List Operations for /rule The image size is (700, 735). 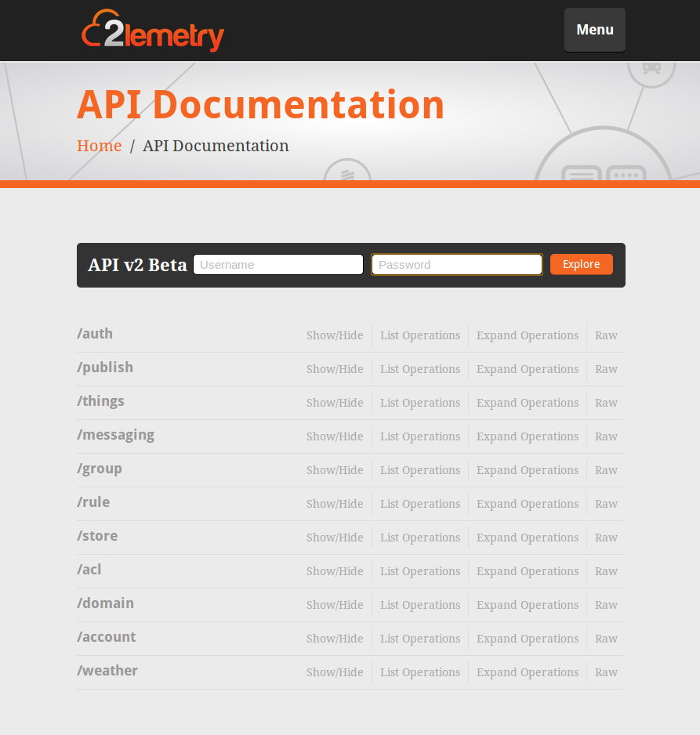(x=420, y=504)
